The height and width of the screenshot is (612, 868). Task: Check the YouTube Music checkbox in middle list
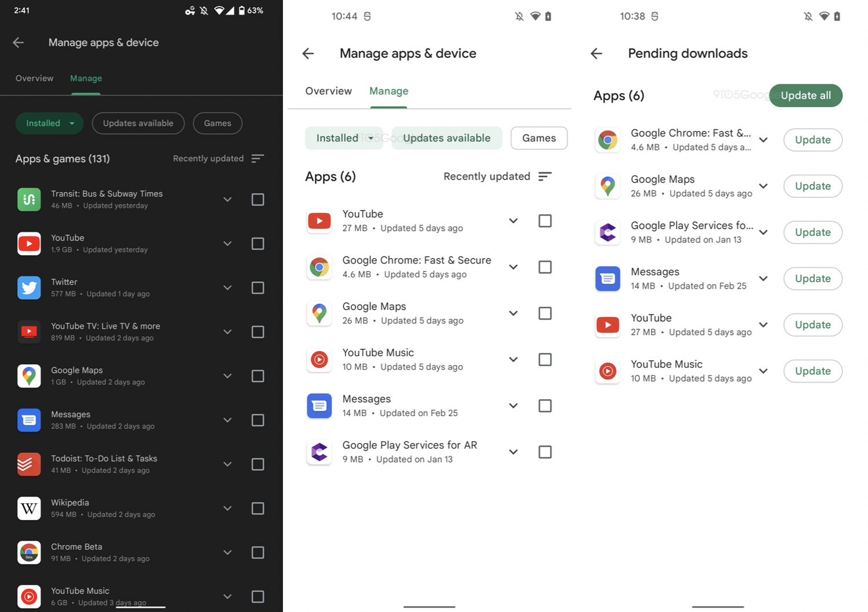click(x=545, y=360)
